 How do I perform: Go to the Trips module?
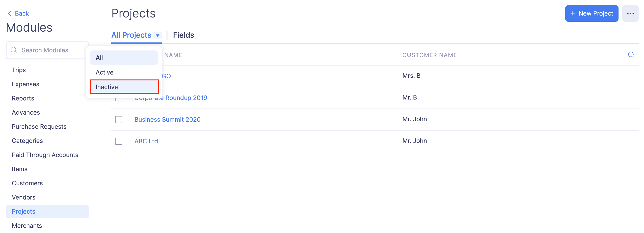click(19, 70)
